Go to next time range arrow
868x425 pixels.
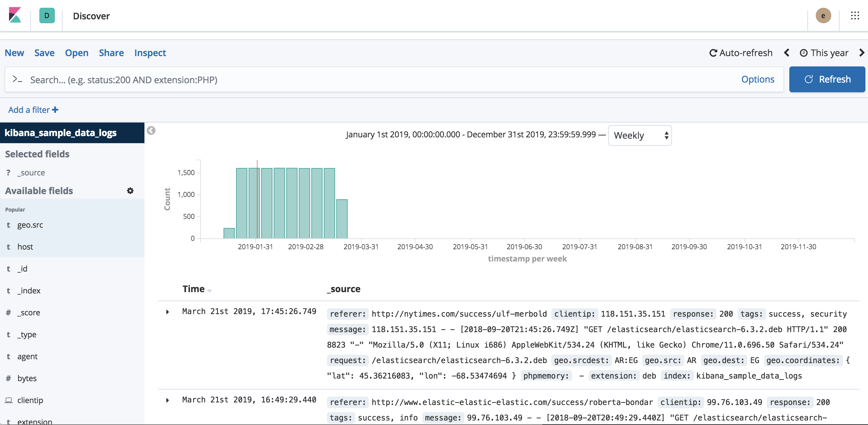[861, 53]
